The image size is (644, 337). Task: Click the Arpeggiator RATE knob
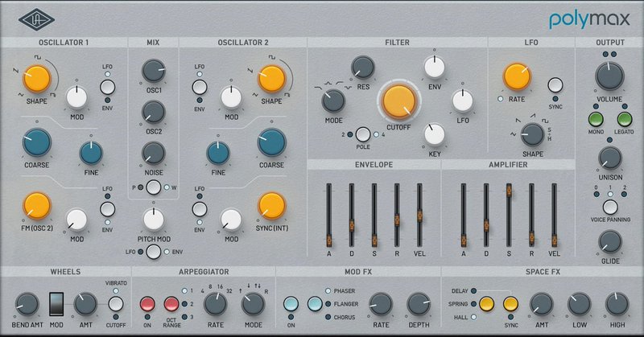coord(215,304)
